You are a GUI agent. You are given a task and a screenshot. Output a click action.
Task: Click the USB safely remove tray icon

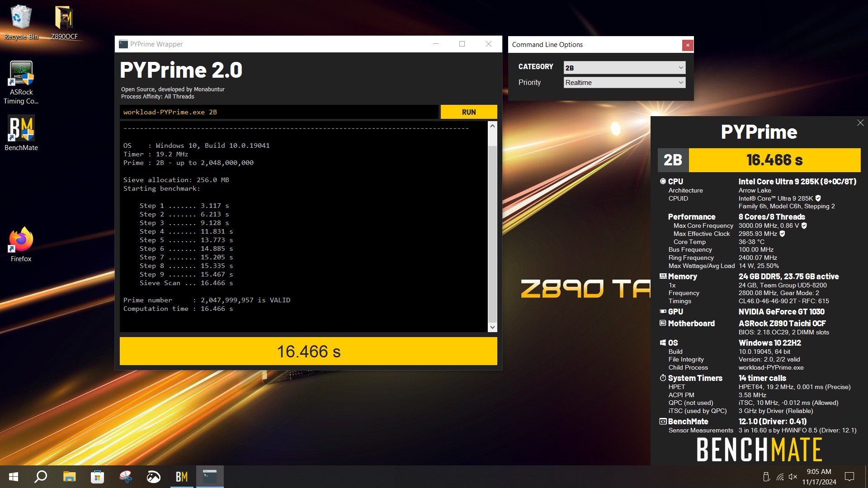point(766,477)
